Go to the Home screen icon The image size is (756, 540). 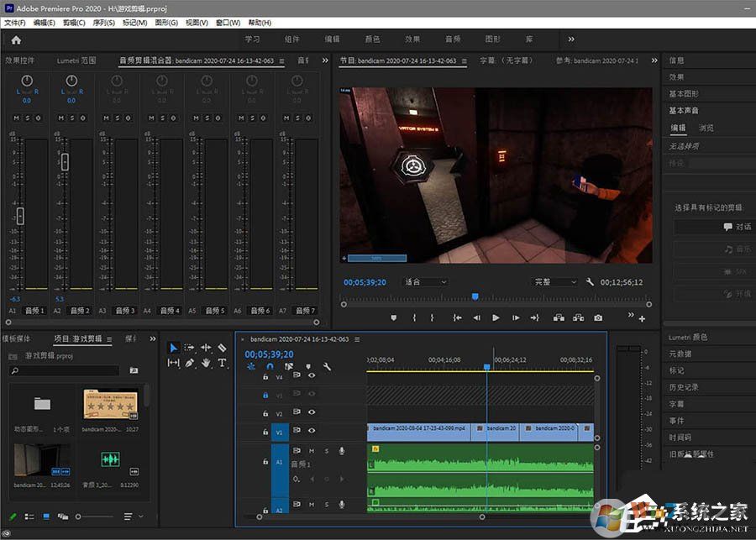16,39
